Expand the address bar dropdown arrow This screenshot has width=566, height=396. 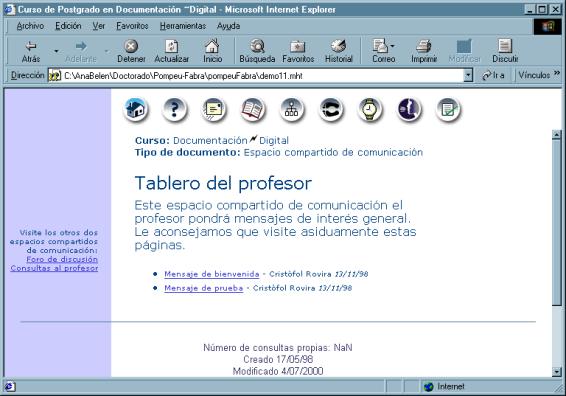point(468,75)
